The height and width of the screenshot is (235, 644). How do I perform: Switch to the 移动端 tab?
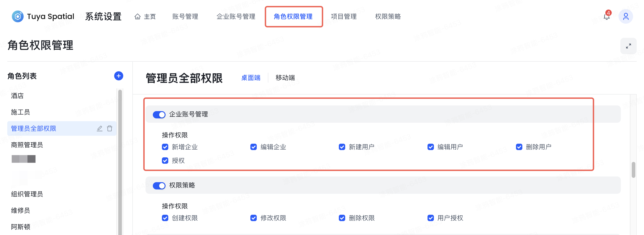pos(285,78)
